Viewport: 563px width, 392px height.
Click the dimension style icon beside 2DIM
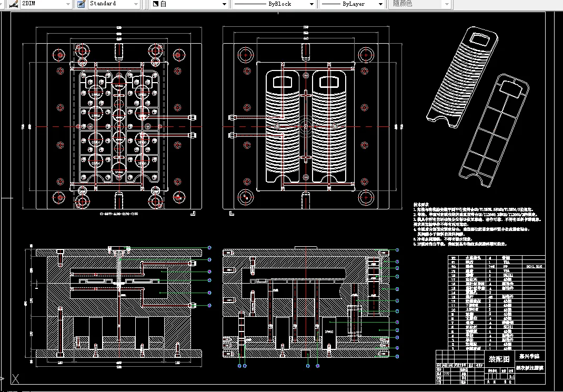(x=14, y=4)
